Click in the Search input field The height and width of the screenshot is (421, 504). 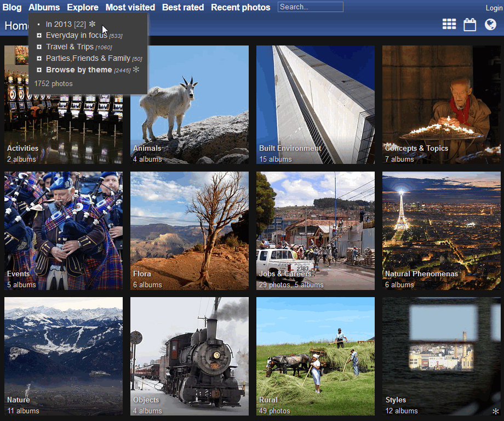click(x=310, y=7)
